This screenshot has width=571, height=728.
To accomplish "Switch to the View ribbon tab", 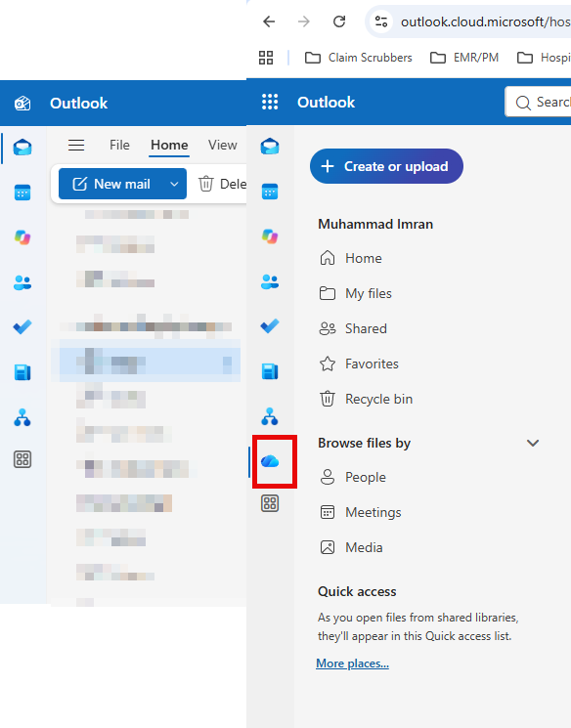I will point(223,145).
